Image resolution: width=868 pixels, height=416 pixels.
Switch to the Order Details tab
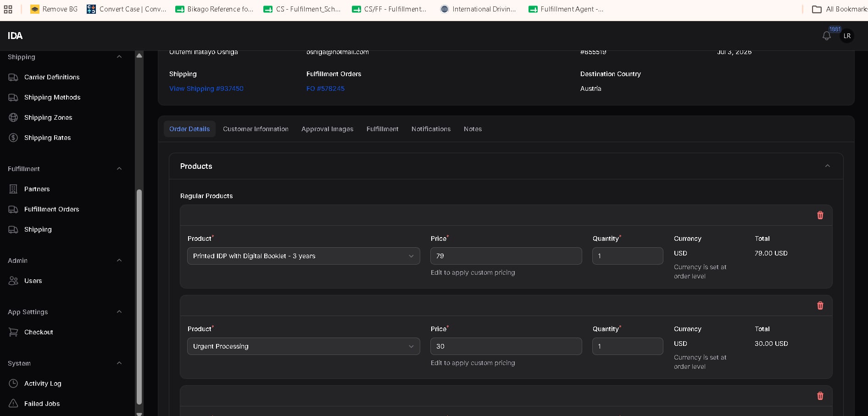coord(189,129)
